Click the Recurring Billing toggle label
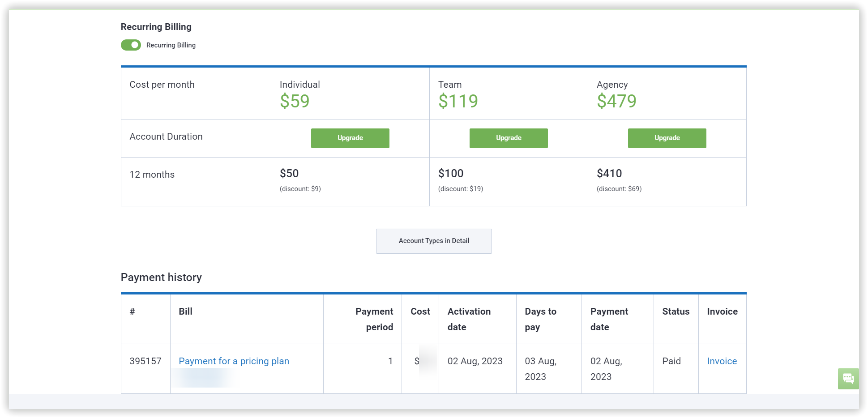 171,45
